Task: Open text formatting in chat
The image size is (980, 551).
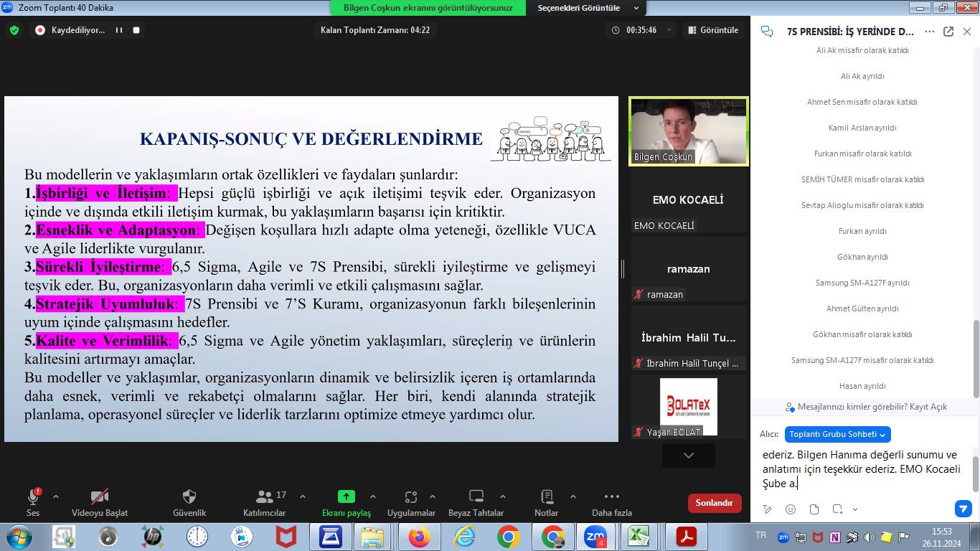Action: (x=768, y=509)
